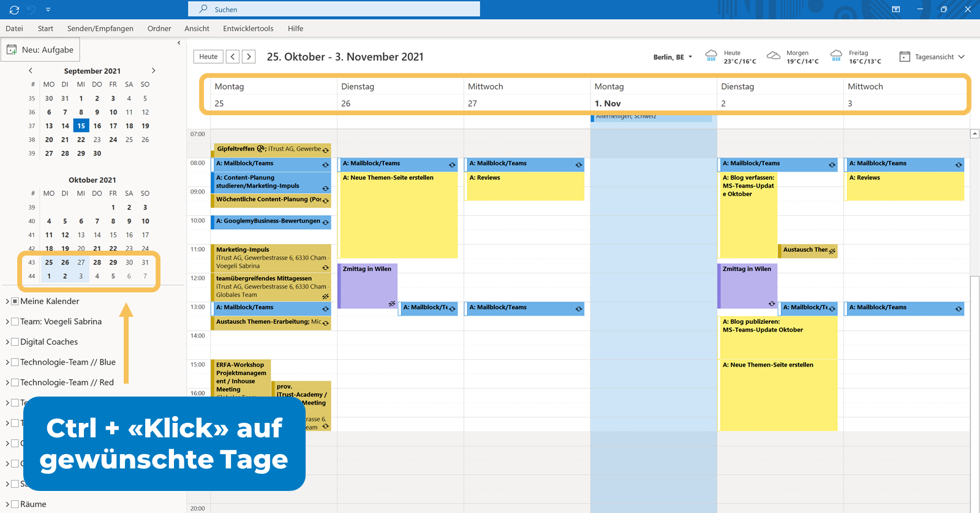
Task: Enable the Räume calendar group checkbox
Action: point(15,504)
